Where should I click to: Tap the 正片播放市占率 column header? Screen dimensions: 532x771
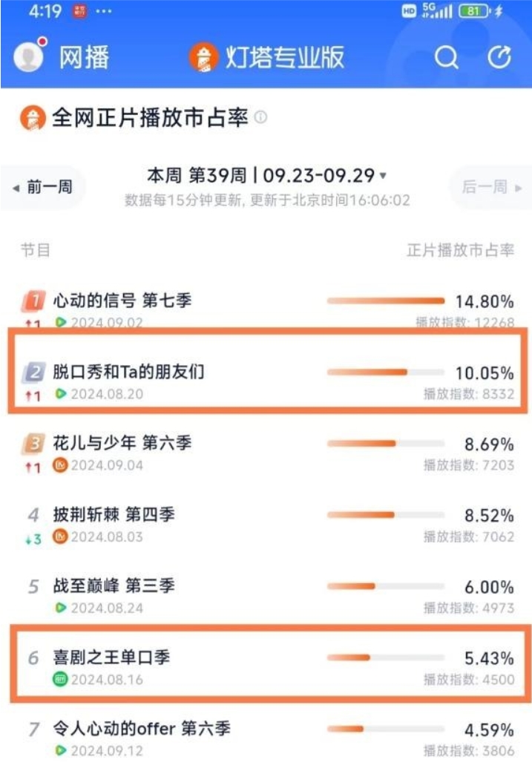[x=460, y=250]
